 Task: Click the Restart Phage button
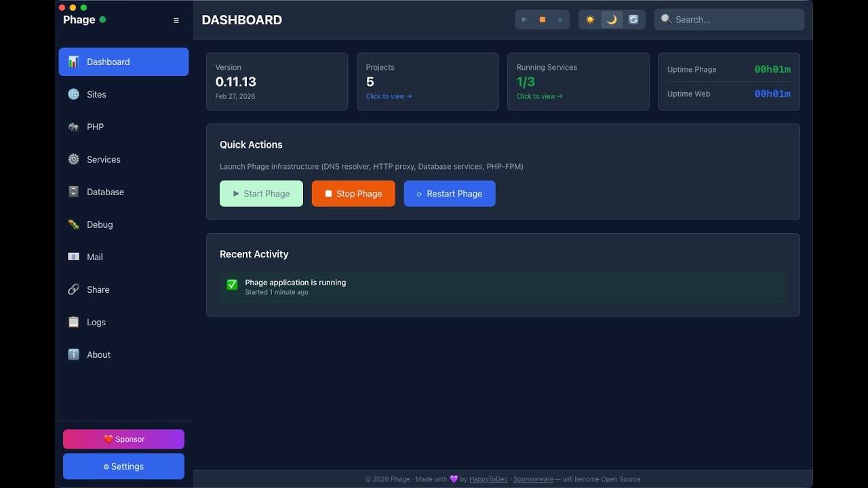pyautogui.click(x=450, y=193)
